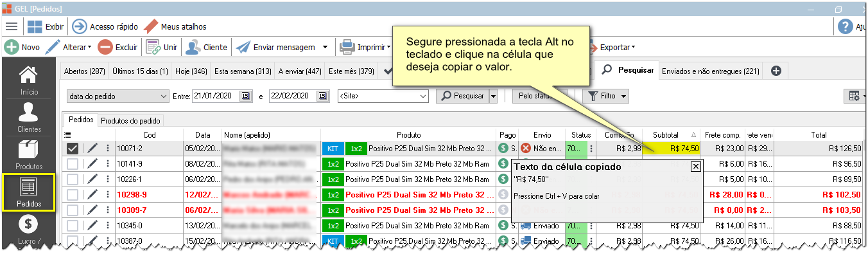The height and width of the screenshot is (256, 868).
Task: Check the checkbox for order 10309-7
Action: (x=73, y=210)
